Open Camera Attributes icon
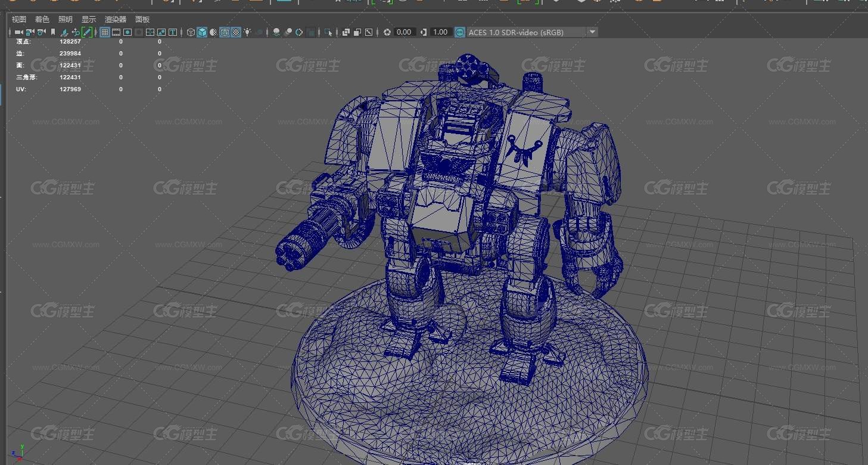Viewport: 868px width, 465px height. point(41,32)
